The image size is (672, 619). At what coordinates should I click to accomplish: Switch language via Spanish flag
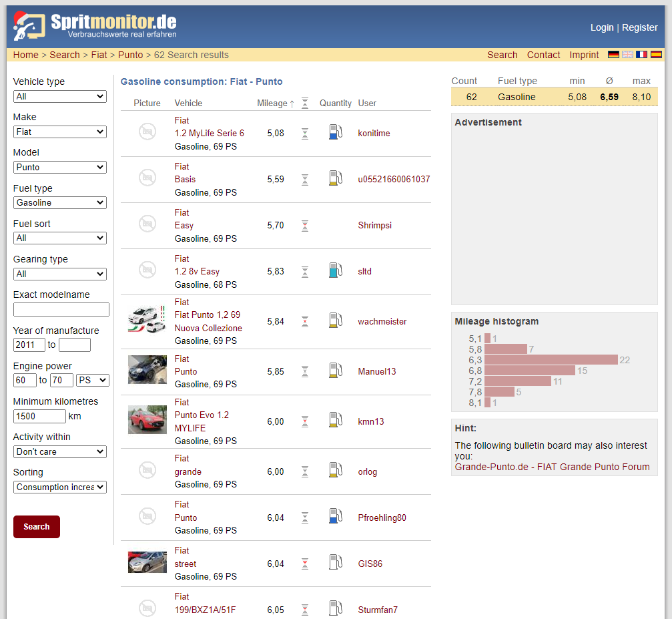click(656, 55)
